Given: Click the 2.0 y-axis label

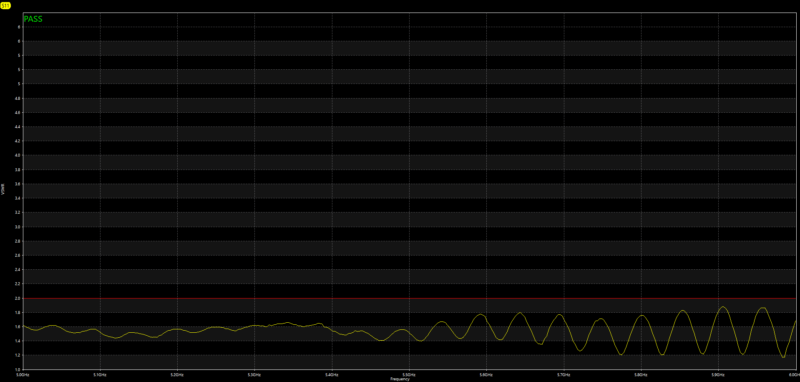Looking at the screenshot, I should tap(18, 298).
